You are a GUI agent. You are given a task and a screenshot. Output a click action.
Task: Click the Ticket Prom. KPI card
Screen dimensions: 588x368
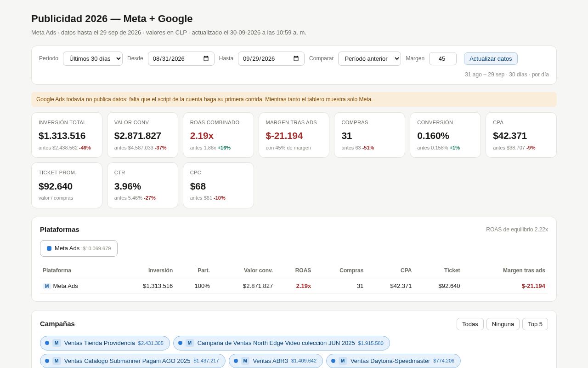point(67,185)
